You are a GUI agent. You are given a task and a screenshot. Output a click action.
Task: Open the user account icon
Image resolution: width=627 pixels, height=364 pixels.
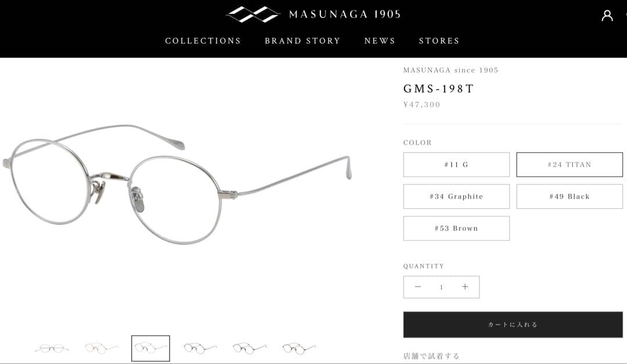click(607, 16)
